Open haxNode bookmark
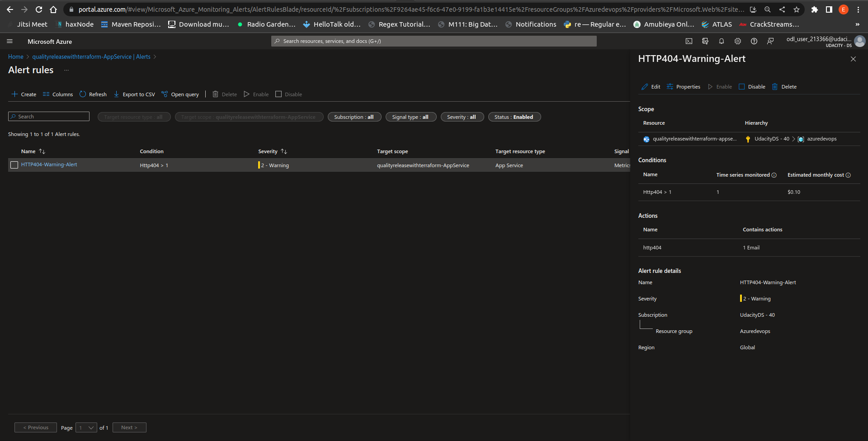 click(75, 24)
